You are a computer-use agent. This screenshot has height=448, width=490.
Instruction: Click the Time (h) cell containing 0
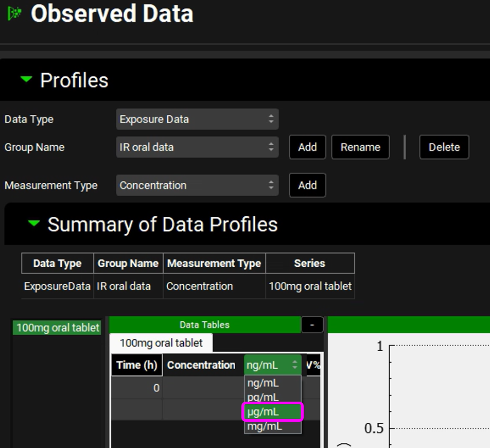[137, 388]
